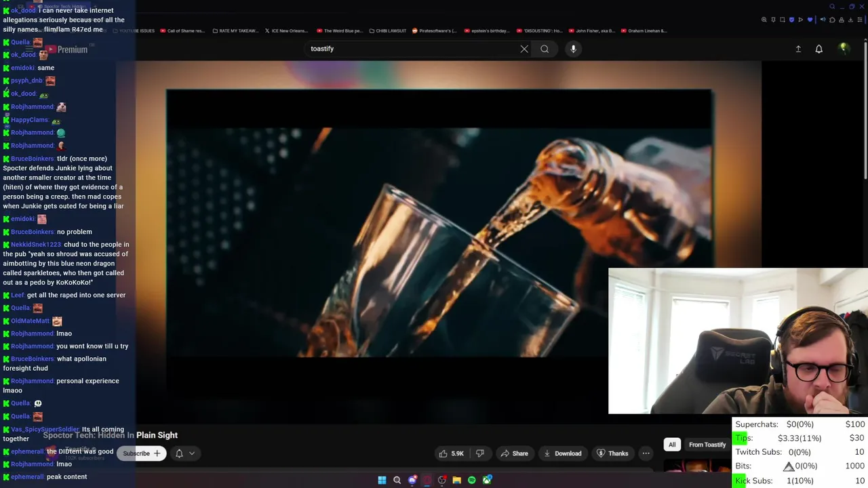
Task: Click the Thanks button
Action: pos(612,453)
